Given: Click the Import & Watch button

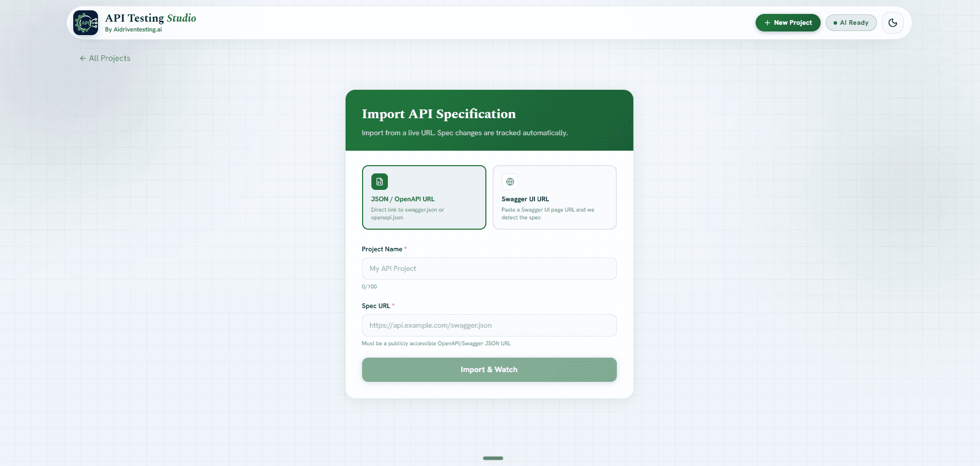Looking at the screenshot, I should [x=489, y=369].
